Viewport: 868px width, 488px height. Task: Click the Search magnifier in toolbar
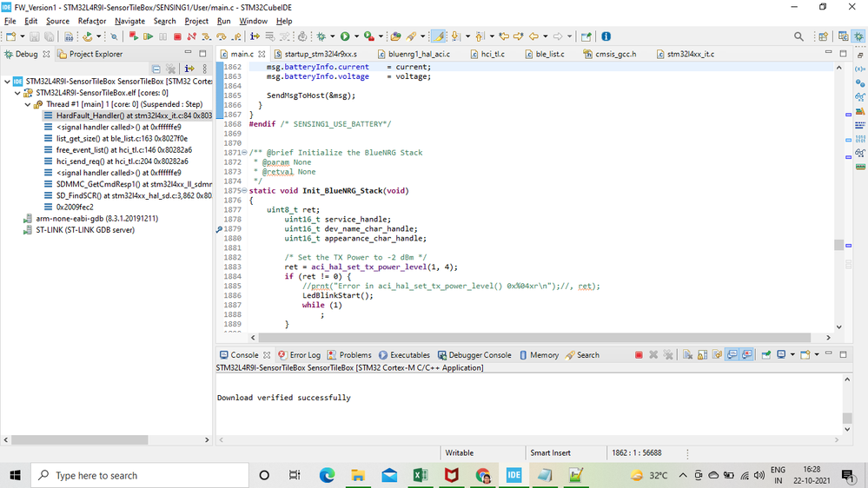tap(798, 36)
